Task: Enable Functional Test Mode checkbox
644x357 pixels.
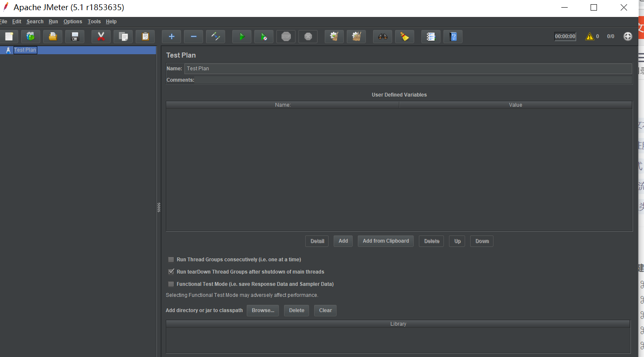Action: pos(171,284)
